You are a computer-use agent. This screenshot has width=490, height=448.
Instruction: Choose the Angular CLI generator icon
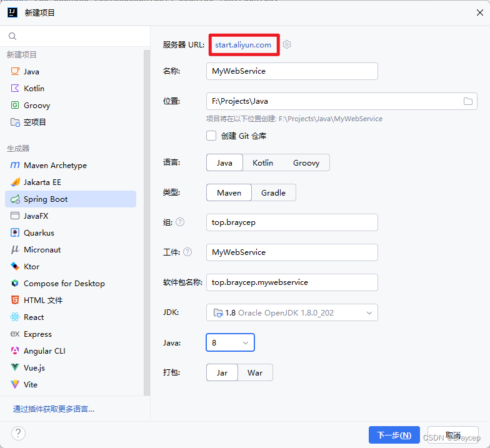[x=15, y=351]
